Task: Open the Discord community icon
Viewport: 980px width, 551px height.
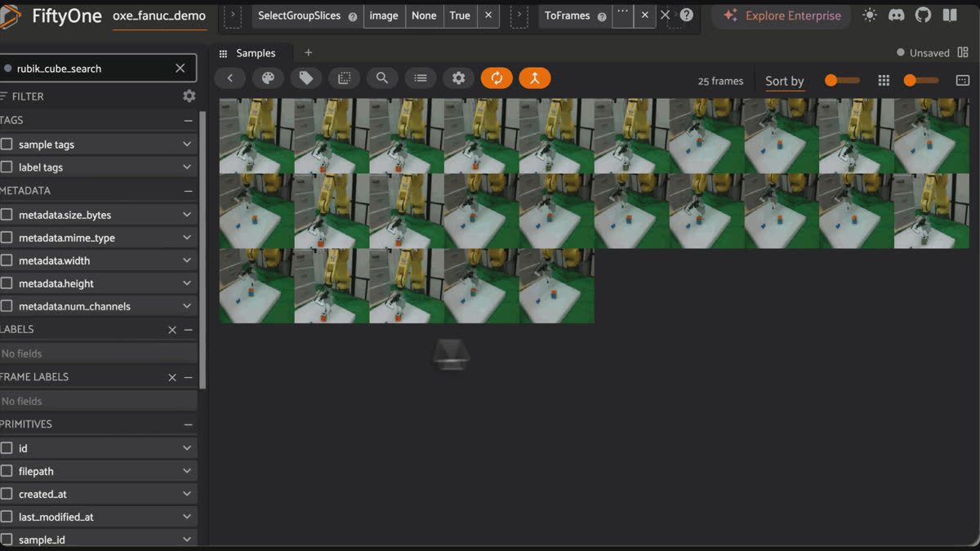Action: click(x=896, y=15)
